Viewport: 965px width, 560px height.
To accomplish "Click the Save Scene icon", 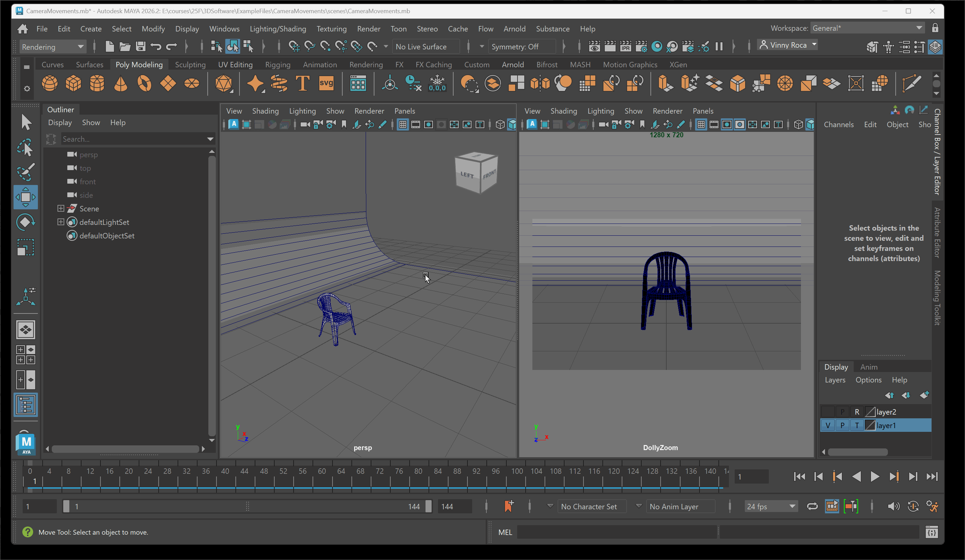I will coord(140,47).
